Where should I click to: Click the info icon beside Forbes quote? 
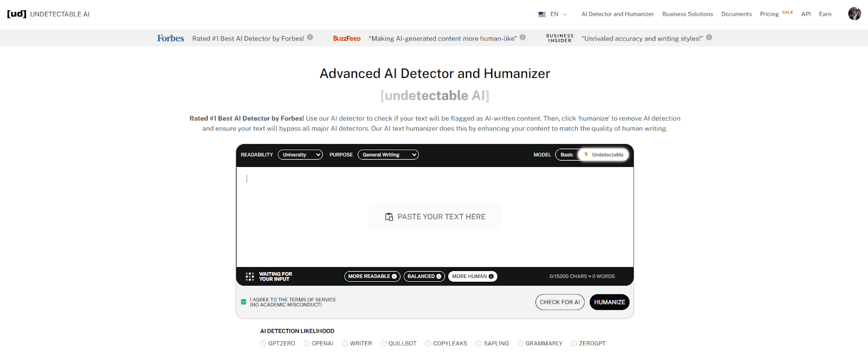pyautogui.click(x=310, y=37)
